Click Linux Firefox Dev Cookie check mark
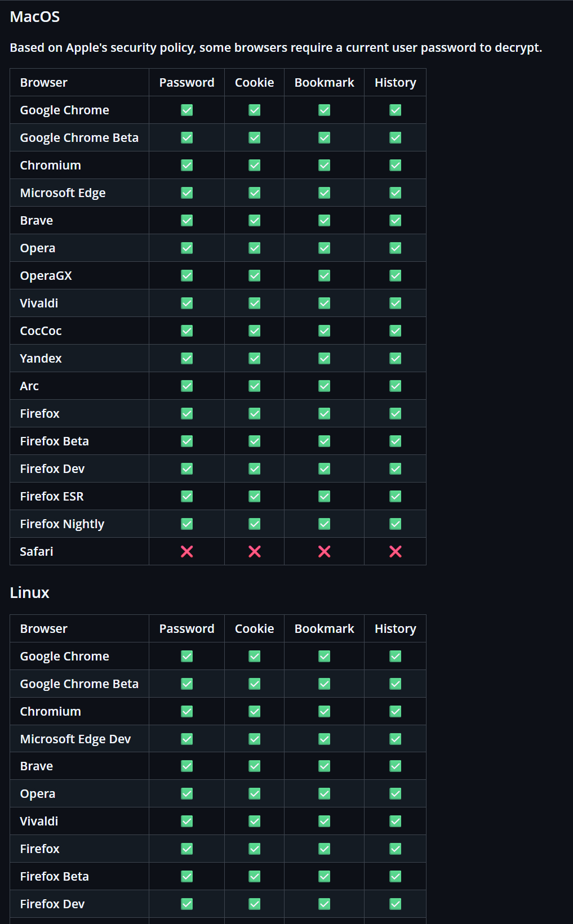573x924 pixels. 255,904
